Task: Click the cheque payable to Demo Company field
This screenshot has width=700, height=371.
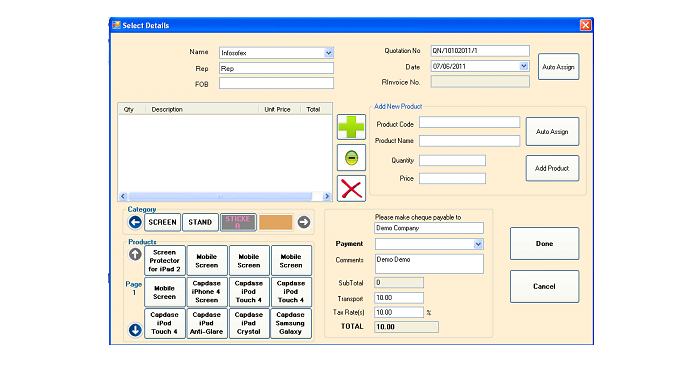Action: [429, 228]
